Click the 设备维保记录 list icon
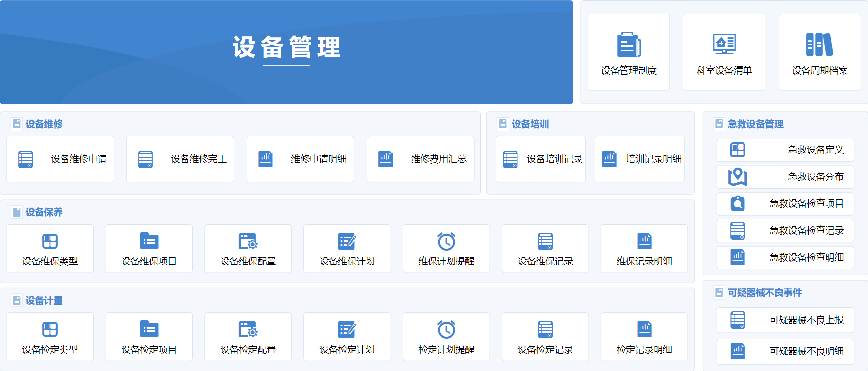868x371 pixels. click(545, 241)
